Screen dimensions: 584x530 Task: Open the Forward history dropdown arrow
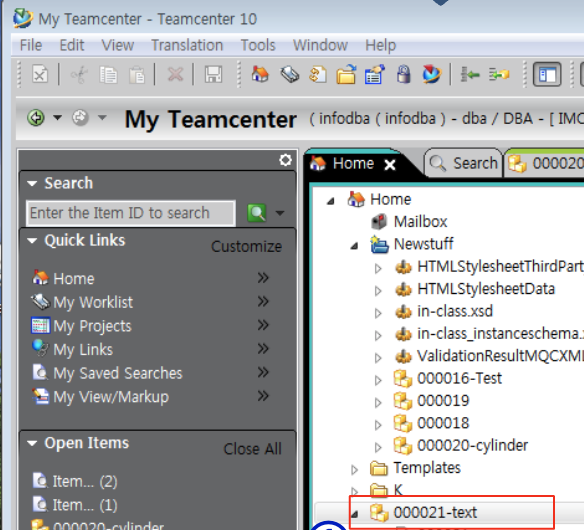102,118
